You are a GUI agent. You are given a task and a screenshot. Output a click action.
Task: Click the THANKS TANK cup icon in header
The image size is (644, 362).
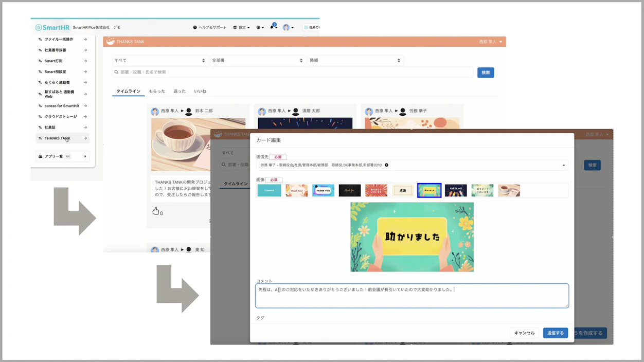click(x=110, y=42)
